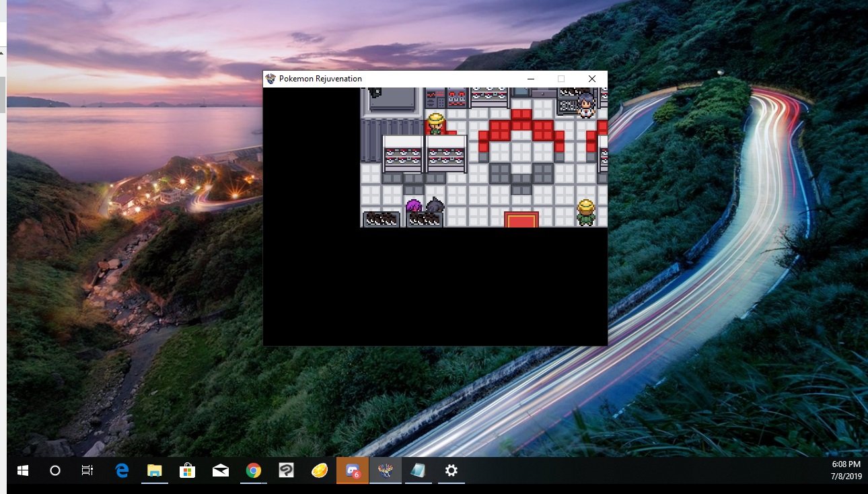Minimize the Pokemon Rejuvenation window
Image resolution: width=868 pixels, height=494 pixels.
(530, 79)
